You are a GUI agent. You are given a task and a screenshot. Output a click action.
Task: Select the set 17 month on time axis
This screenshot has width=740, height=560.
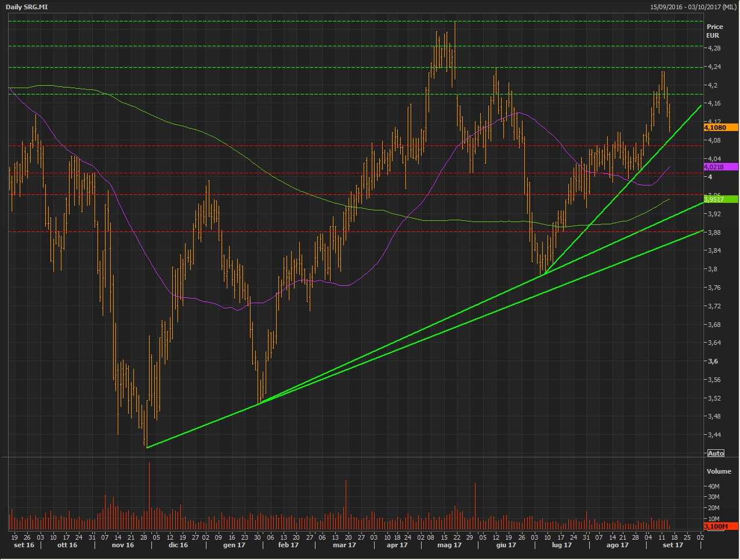tap(673, 545)
